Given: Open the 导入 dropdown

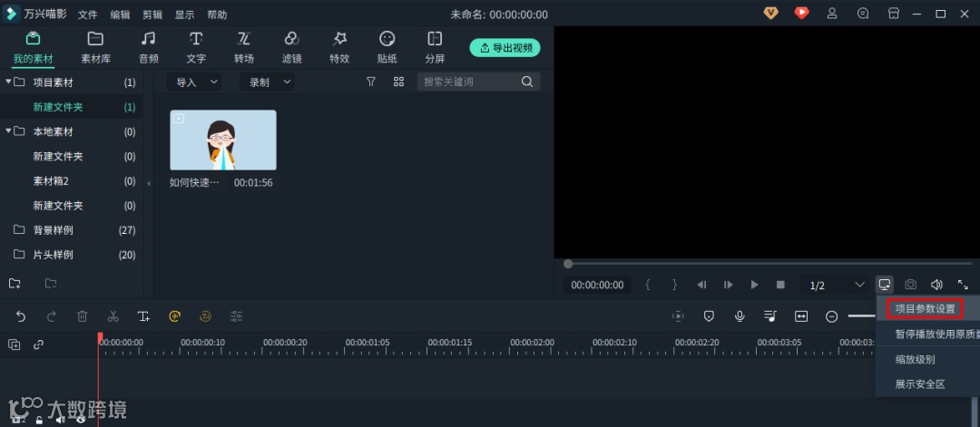Looking at the screenshot, I should coord(194,82).
